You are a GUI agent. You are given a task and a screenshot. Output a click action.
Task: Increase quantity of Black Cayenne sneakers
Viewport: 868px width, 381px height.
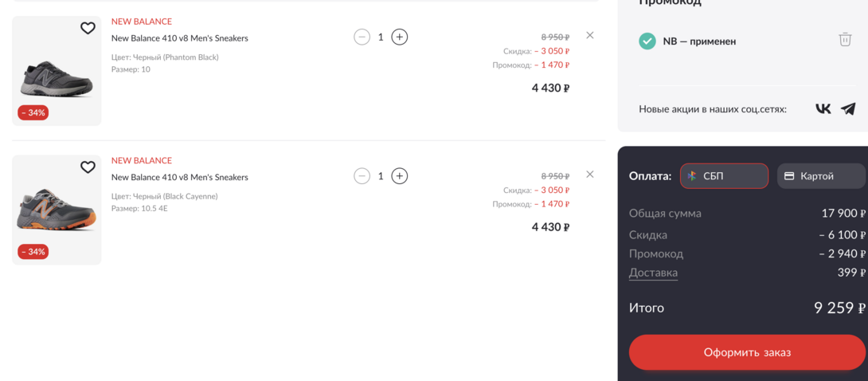[400, 176]
